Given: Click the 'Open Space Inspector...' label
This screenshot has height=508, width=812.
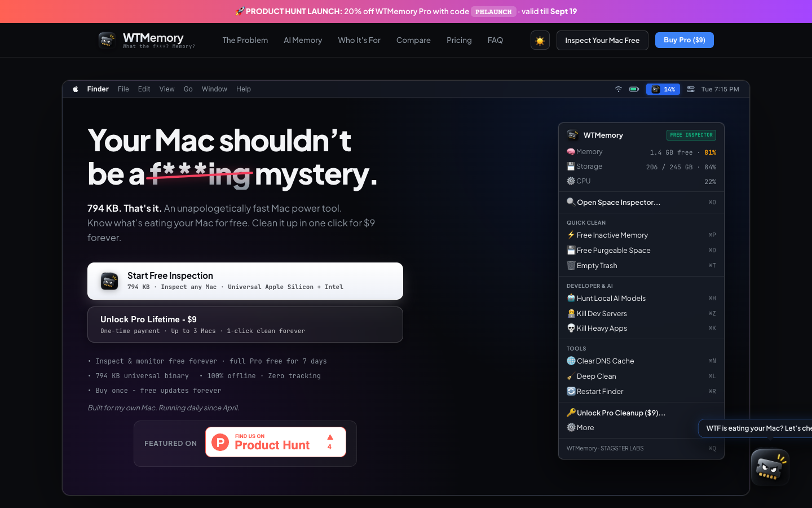Looking at the screenshot, I should [x=619, y=202].
